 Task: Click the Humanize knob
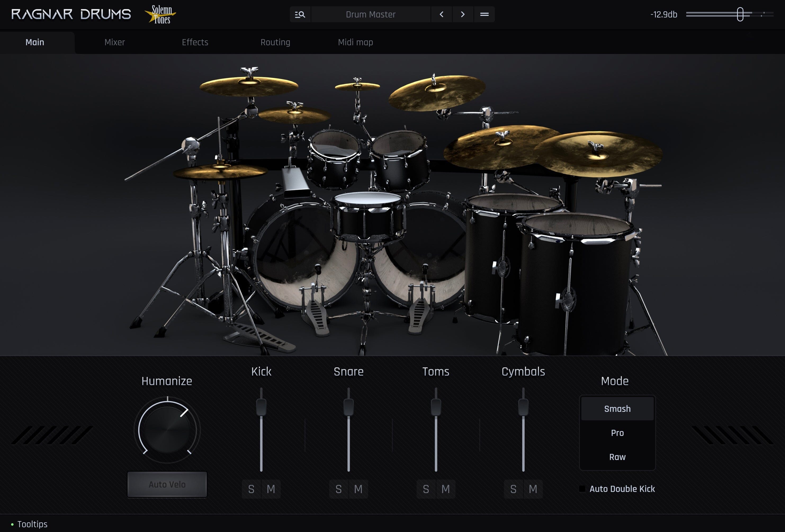[167, 430]
